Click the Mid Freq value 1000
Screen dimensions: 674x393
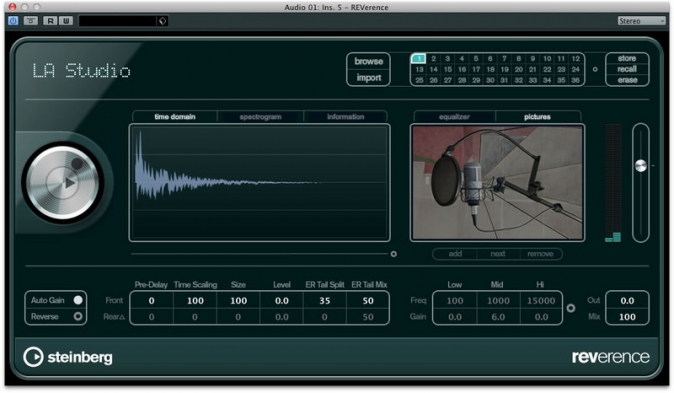click(498, 301)
